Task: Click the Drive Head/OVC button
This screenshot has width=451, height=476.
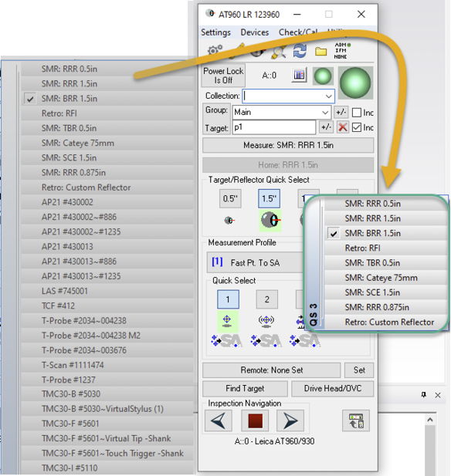Action: (333, 389)
